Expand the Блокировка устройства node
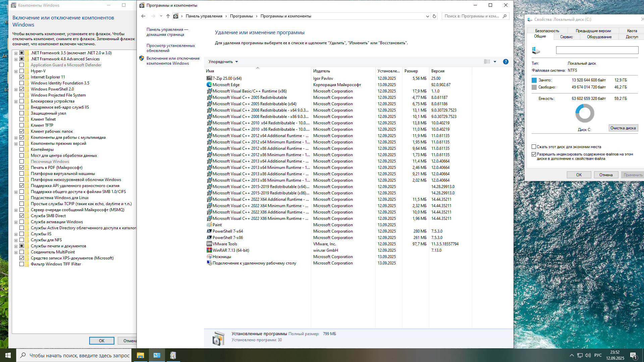Screen dimensions: 644x362 click(16, 101)
